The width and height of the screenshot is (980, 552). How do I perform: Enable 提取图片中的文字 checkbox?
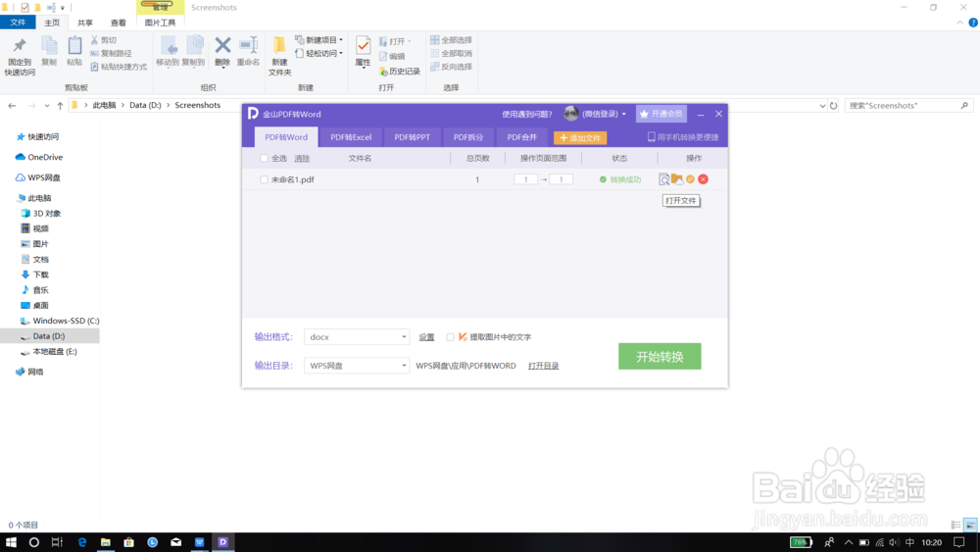pyautogui.click(x=450, y=337)
